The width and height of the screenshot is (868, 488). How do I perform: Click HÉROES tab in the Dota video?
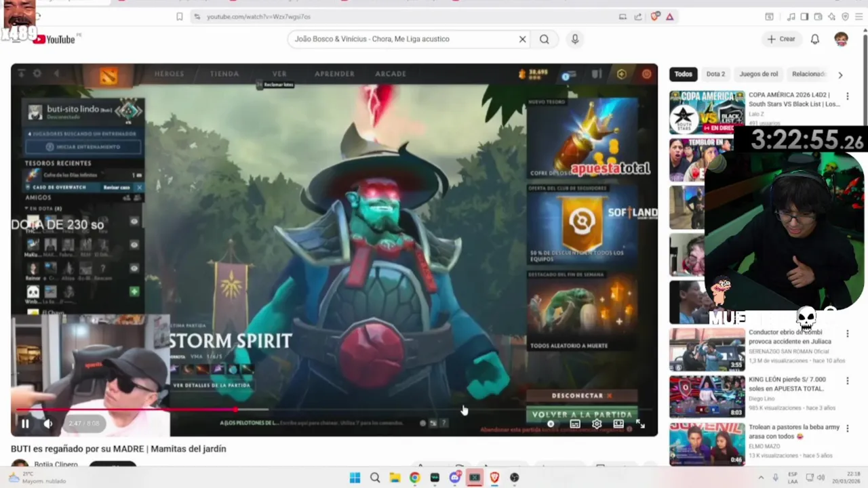(169, 74)
